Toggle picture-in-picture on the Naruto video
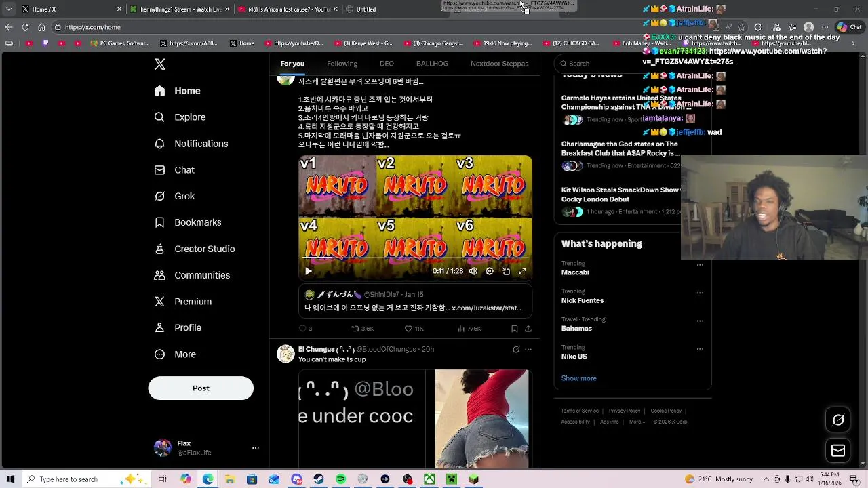 [x=506, y=271]
